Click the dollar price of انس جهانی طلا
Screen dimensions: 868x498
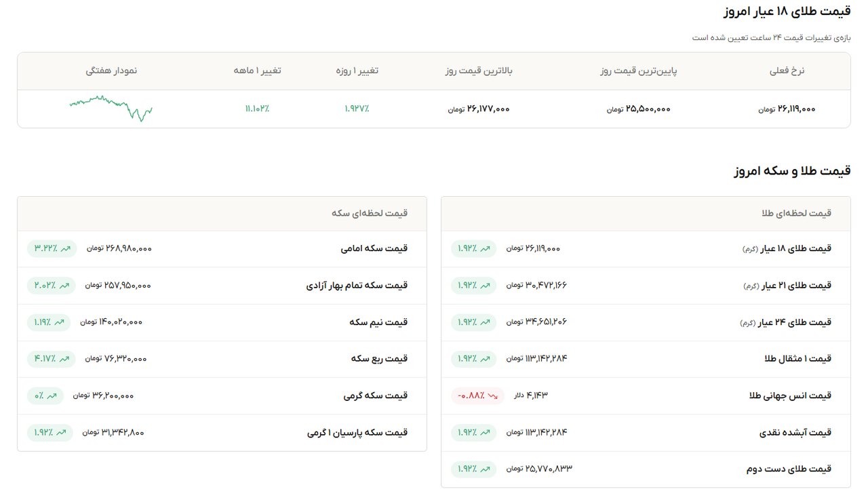[x=530, y=396]
